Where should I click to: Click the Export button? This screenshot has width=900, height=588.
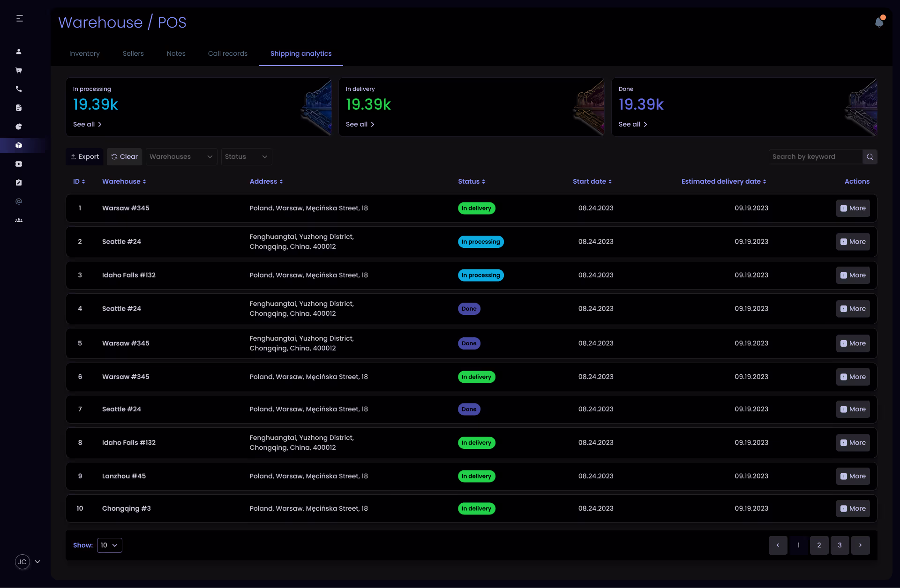[x=85, y=156]
